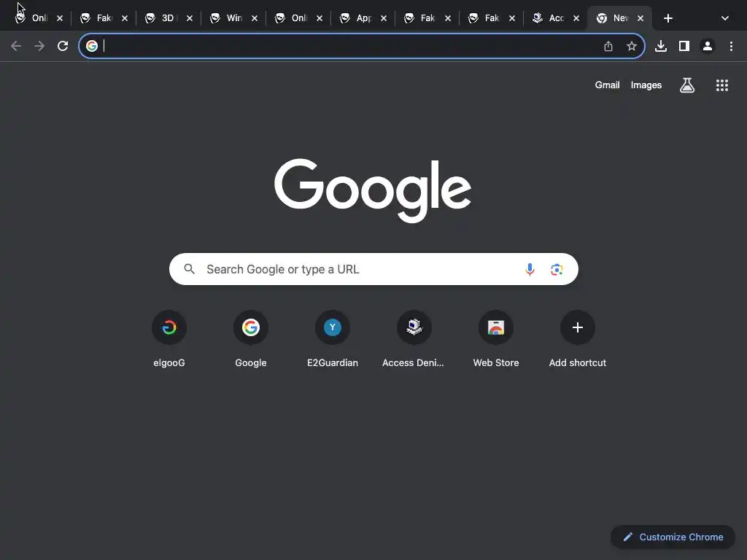This screenshot has height=560, width=747.
Task: Open a new tab with the plus button
Action: pos(668,18)
